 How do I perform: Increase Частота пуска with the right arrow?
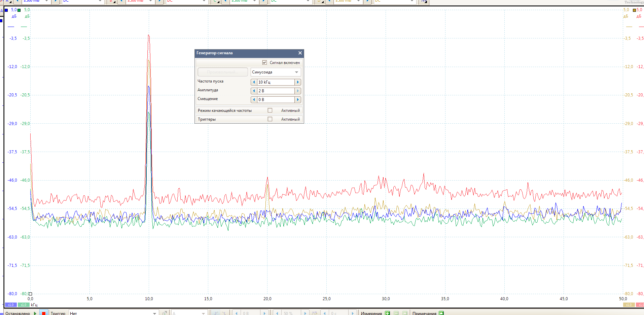click(x=298, y=82)
